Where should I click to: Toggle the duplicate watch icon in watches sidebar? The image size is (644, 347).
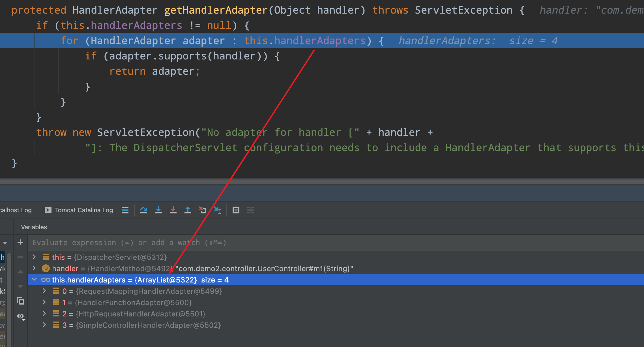click(20, 301)
